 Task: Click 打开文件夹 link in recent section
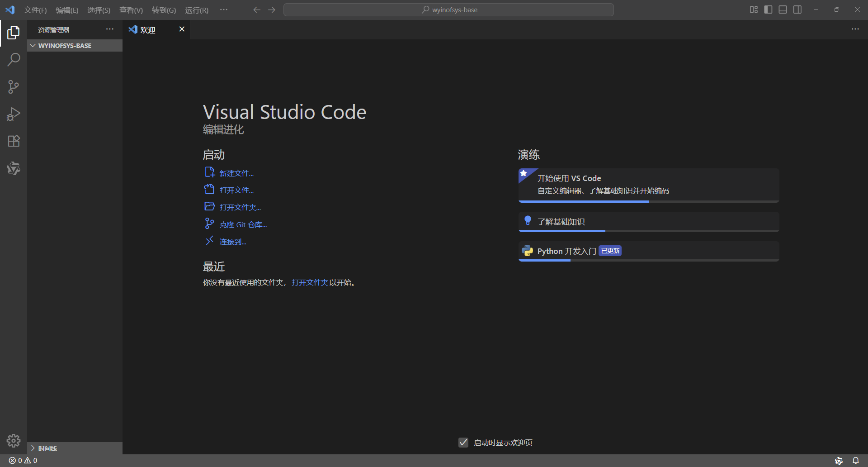click(310, 282)
